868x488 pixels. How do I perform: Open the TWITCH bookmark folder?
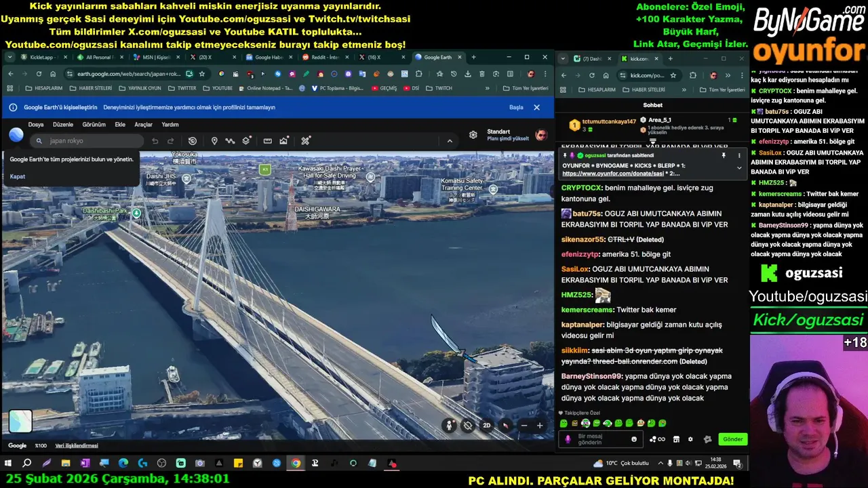point(439,88)
